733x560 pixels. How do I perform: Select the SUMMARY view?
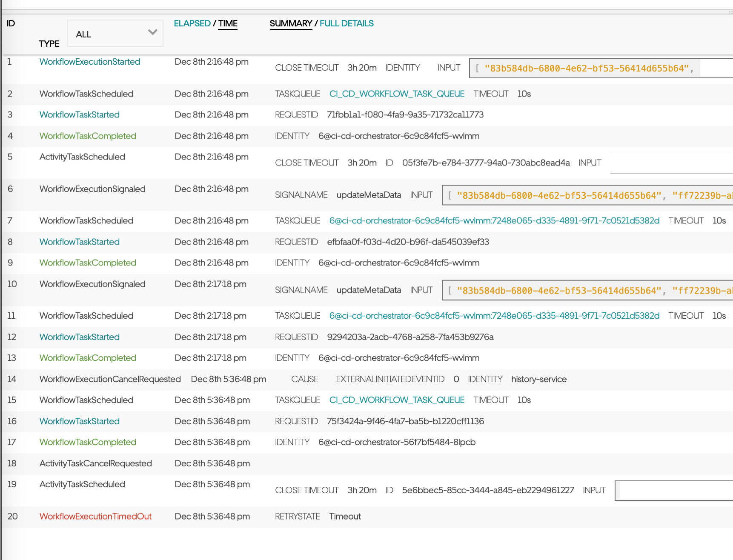tap(291, 23)
